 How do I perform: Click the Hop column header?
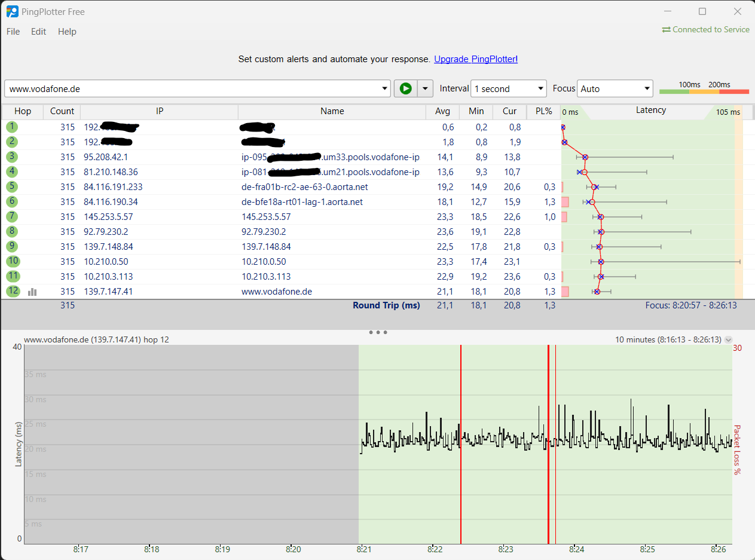[x=23, y=111]
